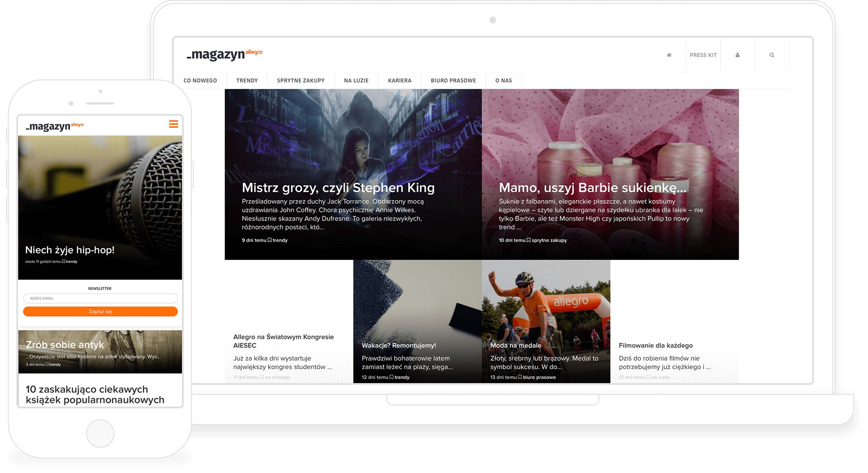This screenshot has height=473, width=868.
Task: Click the O NAS menu item
Action: 504,80
